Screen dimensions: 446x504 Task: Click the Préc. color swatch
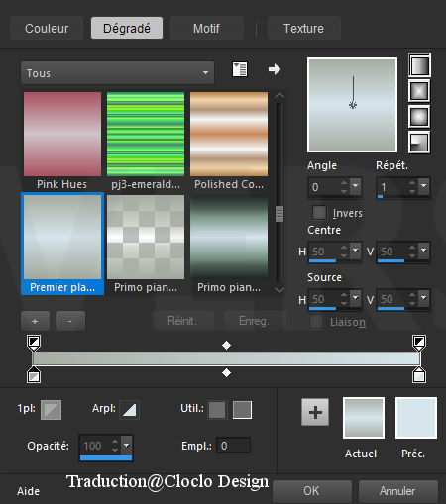point(416,418)
